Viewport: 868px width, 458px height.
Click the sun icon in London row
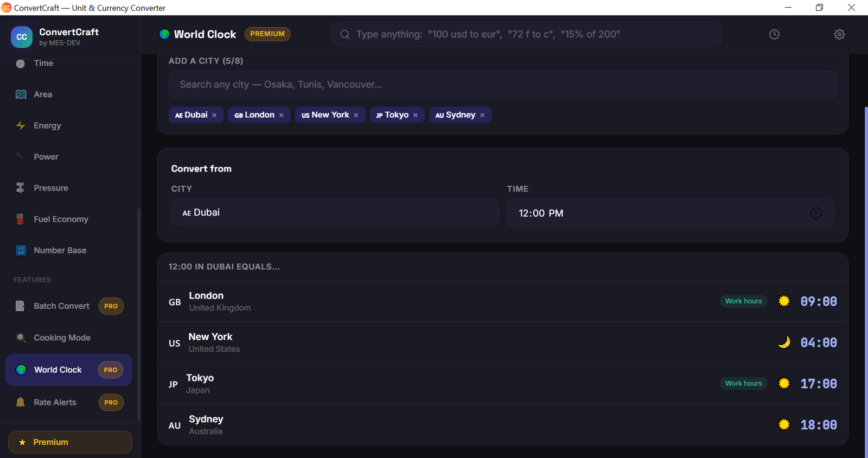tap(784, 301)
